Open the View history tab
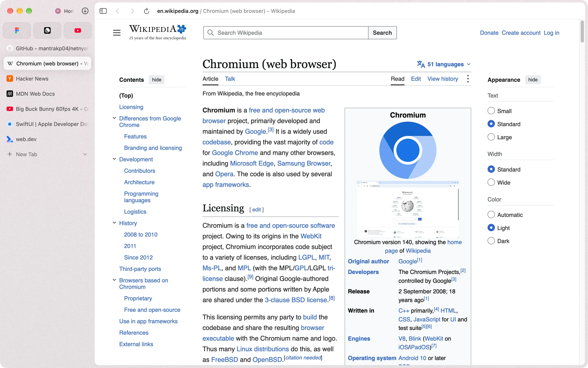Screen dimensions: 588x368 [x=443, y=79]
